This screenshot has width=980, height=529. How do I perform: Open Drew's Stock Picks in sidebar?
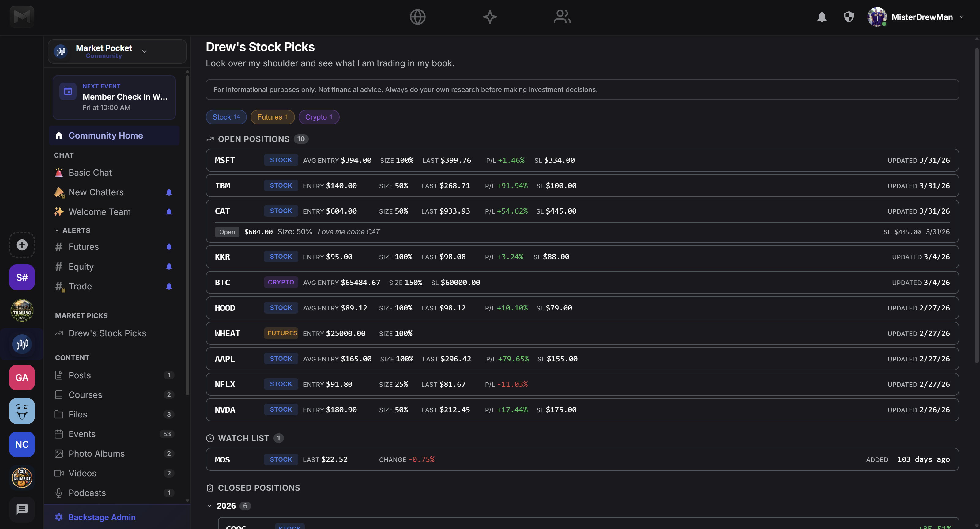pyautogui.click(x=114, y=333)
